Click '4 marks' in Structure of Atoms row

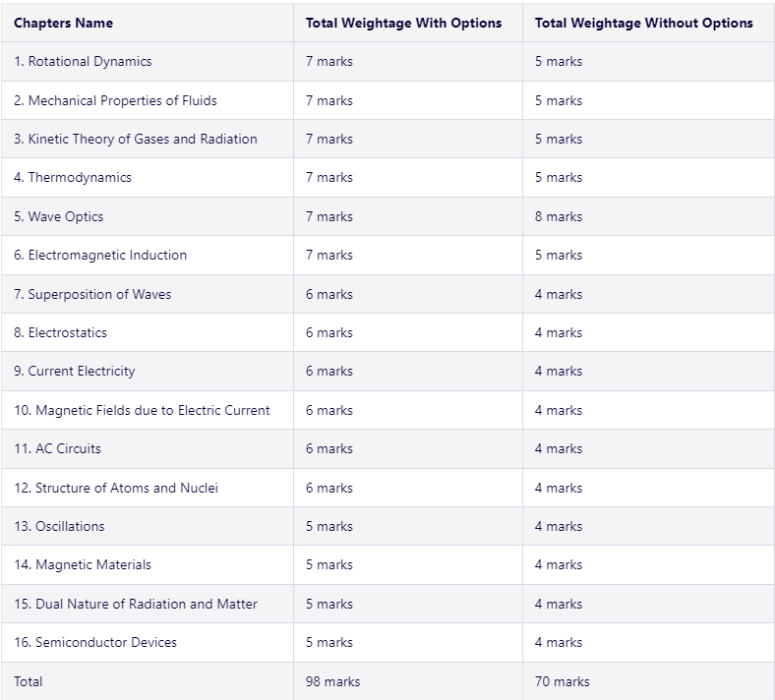pyautogui.click(x=559, y=488)
